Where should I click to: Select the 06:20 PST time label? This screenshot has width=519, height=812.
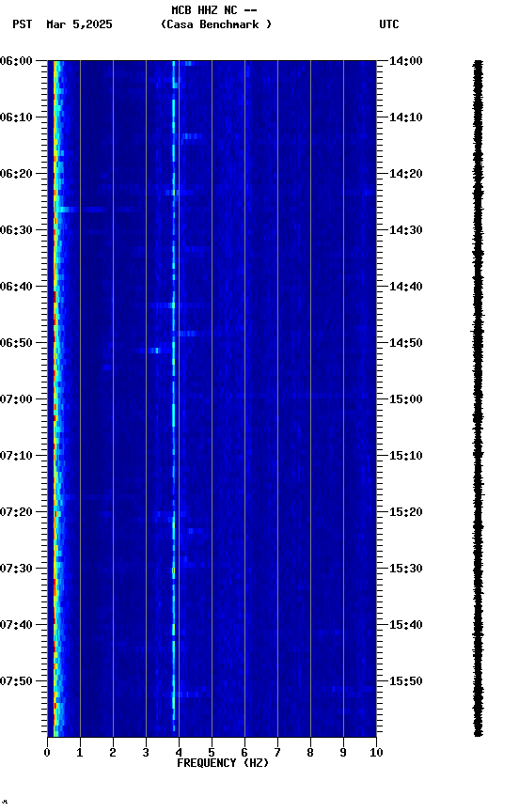16,174
